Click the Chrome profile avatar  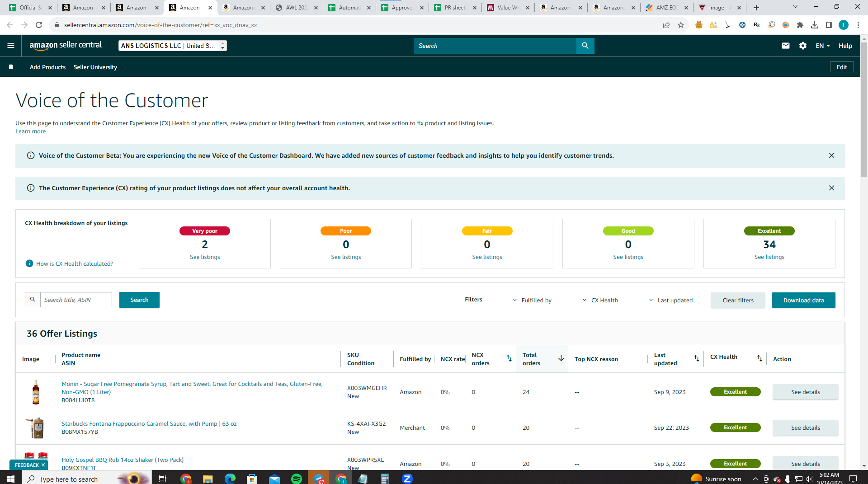844,25
